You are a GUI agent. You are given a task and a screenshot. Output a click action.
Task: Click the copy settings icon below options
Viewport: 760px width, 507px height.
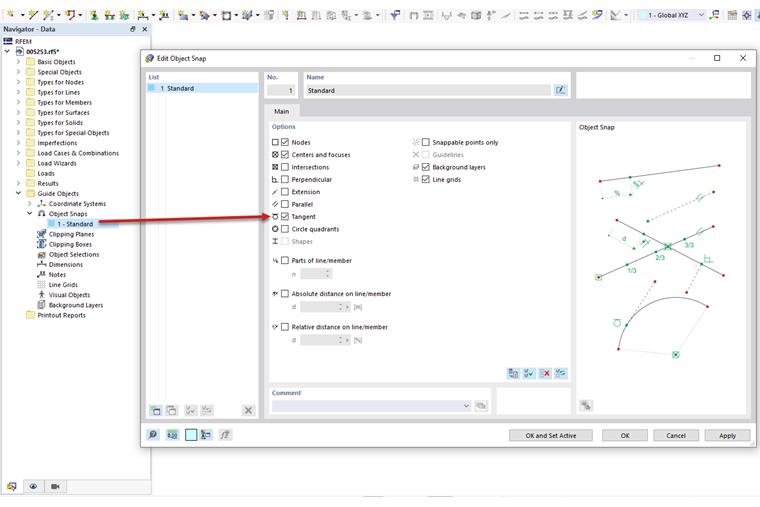click(x=513, y=373)
